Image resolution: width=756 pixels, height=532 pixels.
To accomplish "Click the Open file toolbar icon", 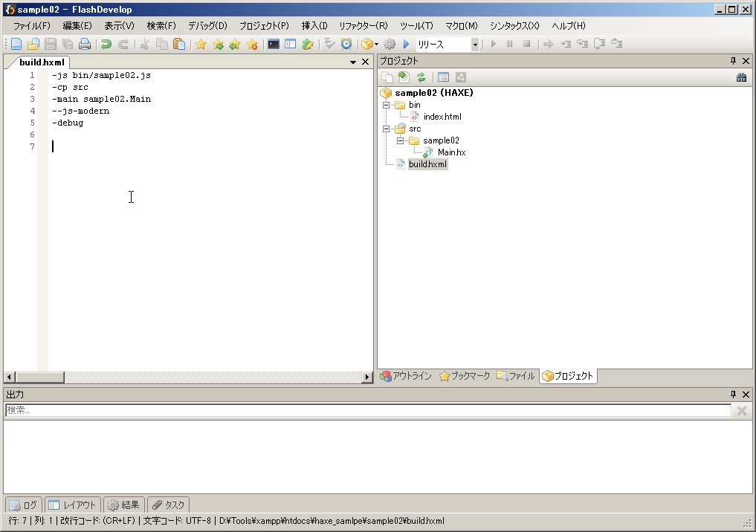I will [x=33, y=45].
